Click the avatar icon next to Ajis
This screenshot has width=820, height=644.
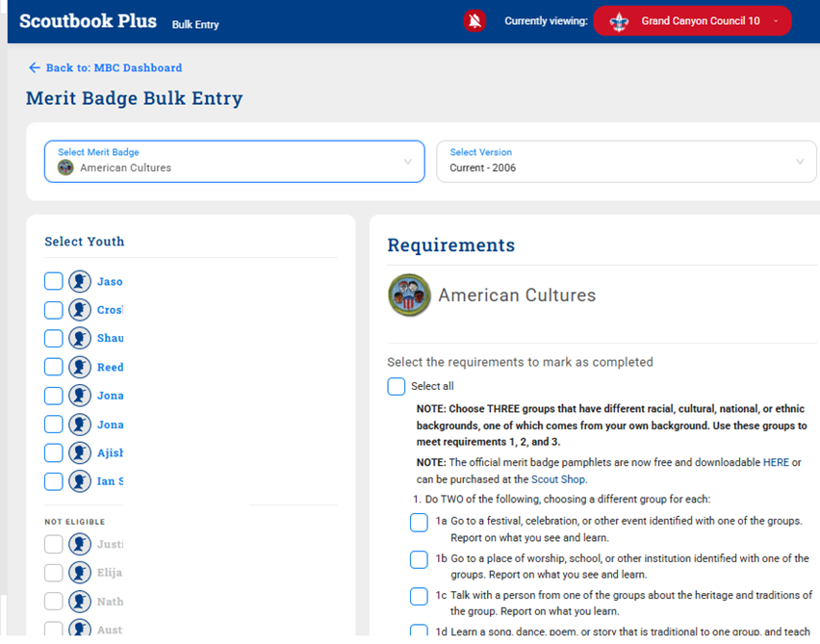(x=80, y=452)
